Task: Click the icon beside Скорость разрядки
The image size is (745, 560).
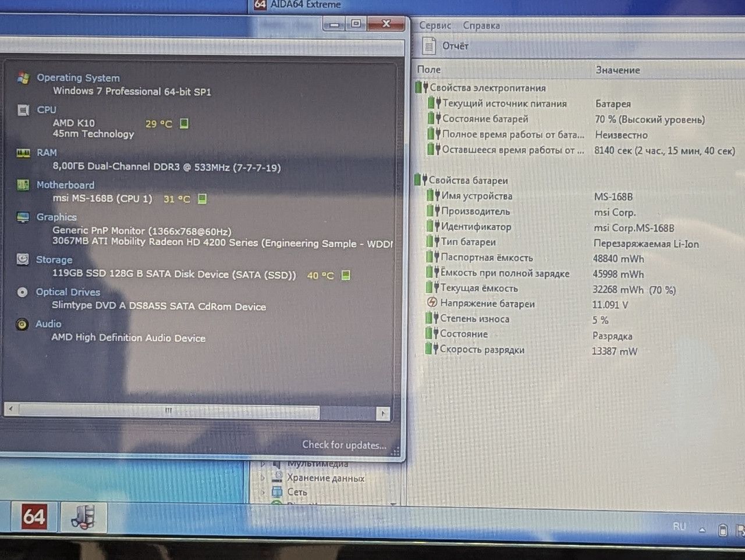Action: tap(432, 349)
